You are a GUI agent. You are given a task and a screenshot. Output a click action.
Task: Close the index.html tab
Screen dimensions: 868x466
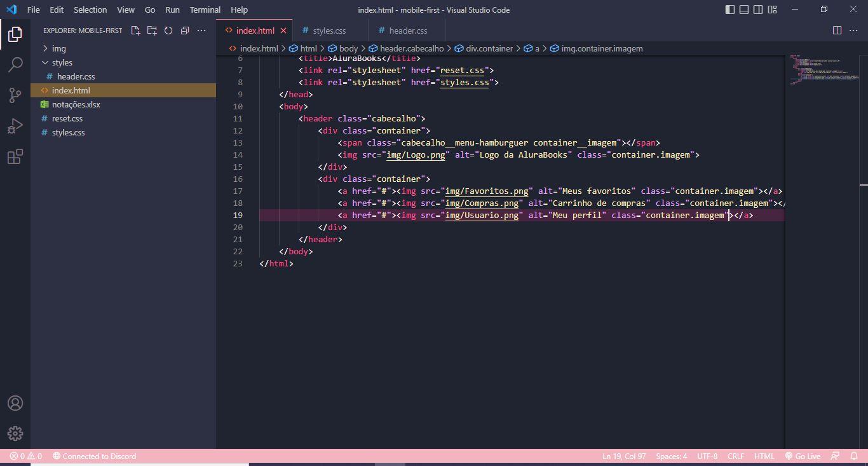283,31
